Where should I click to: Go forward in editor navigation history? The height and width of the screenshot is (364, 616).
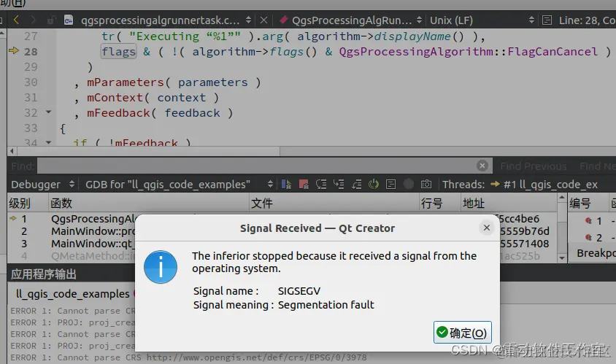pos(33,20)
